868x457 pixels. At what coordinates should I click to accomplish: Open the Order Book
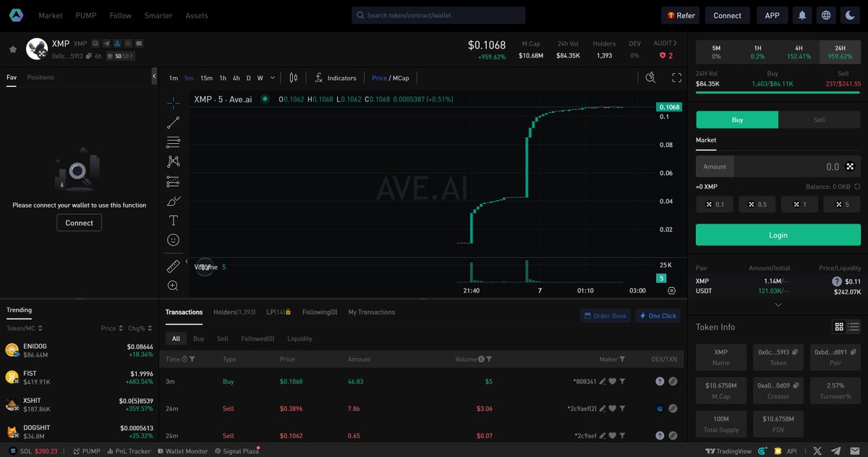[606, 316]
